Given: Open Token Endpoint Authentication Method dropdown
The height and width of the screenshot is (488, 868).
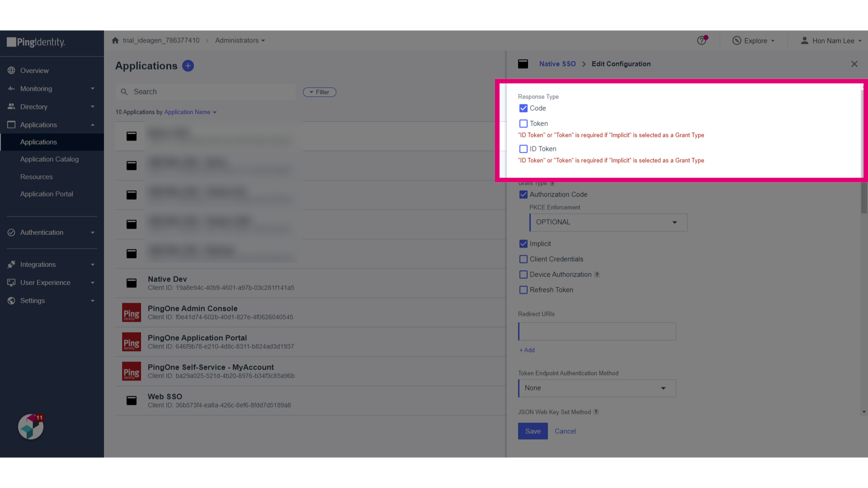Looking at the screenshot, I should (597, 388).
